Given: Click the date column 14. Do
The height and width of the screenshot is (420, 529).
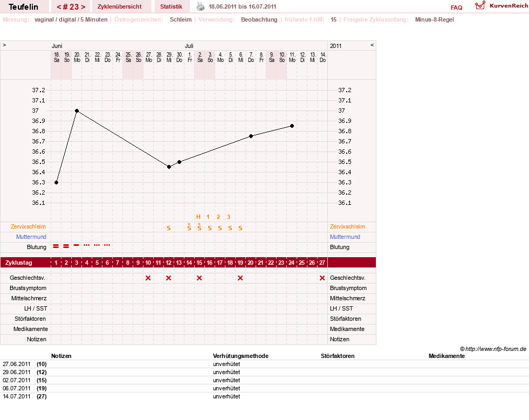Looking at the screenshot, I should pyautogui.click(x=323, y=57).
